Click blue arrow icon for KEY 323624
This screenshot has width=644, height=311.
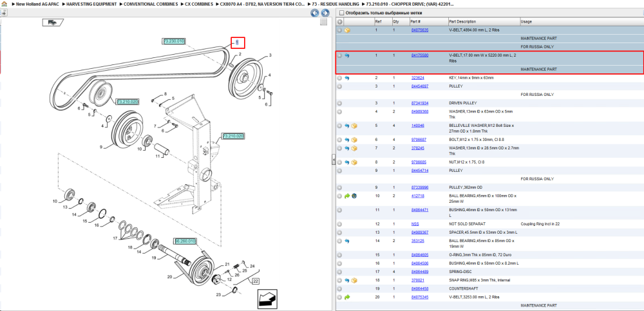(347, 78)
